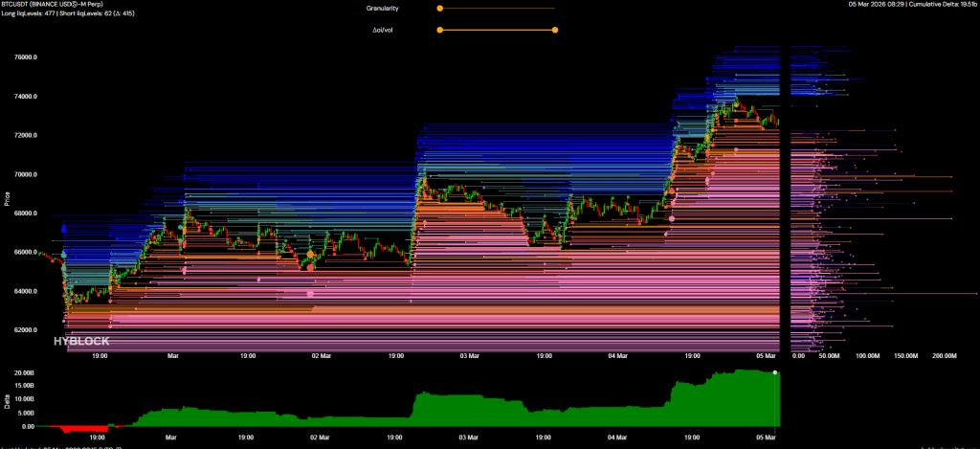Click the middle of the Δoi/vol slider track

[497, 30]
